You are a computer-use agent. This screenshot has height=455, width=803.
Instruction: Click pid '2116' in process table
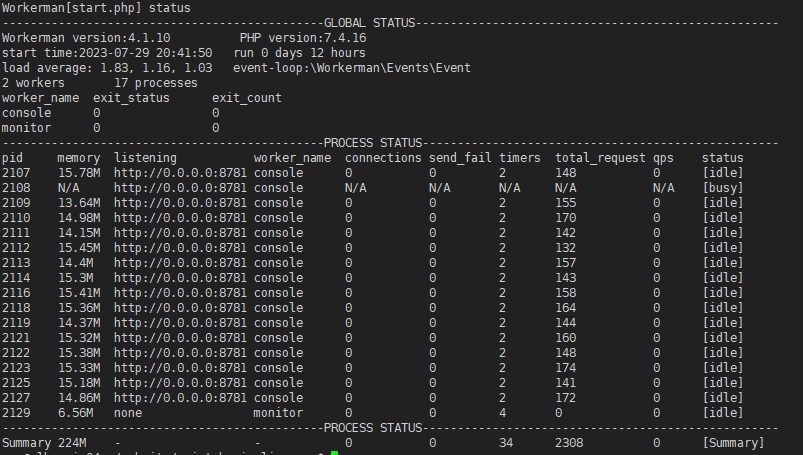[16, 293]
